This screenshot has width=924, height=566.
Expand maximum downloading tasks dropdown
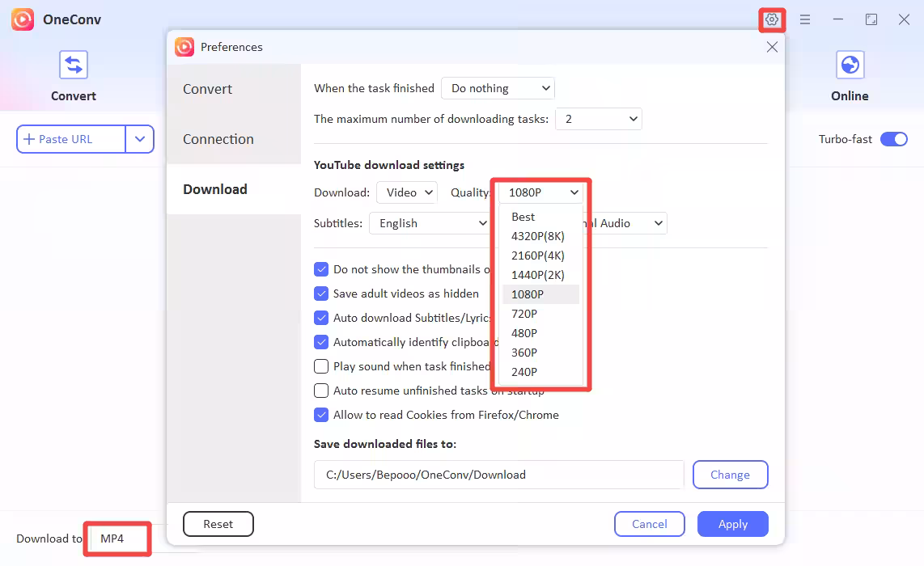tap(598, 119)
